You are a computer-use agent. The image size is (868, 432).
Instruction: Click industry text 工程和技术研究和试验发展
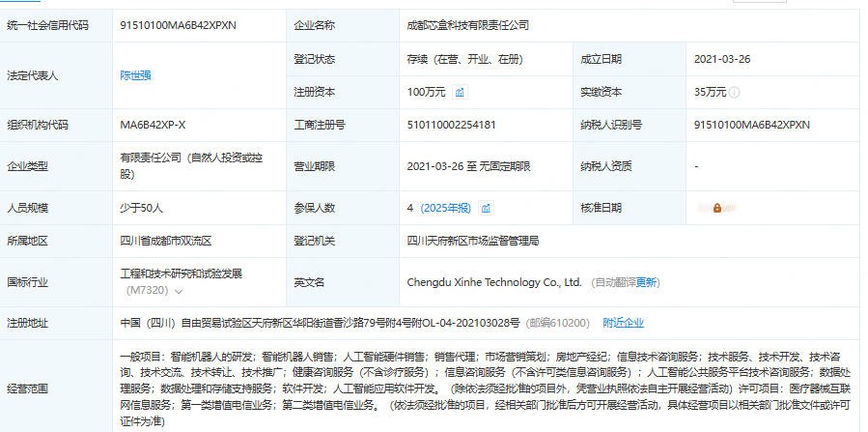pyautogui.click(x=182, y=274)
